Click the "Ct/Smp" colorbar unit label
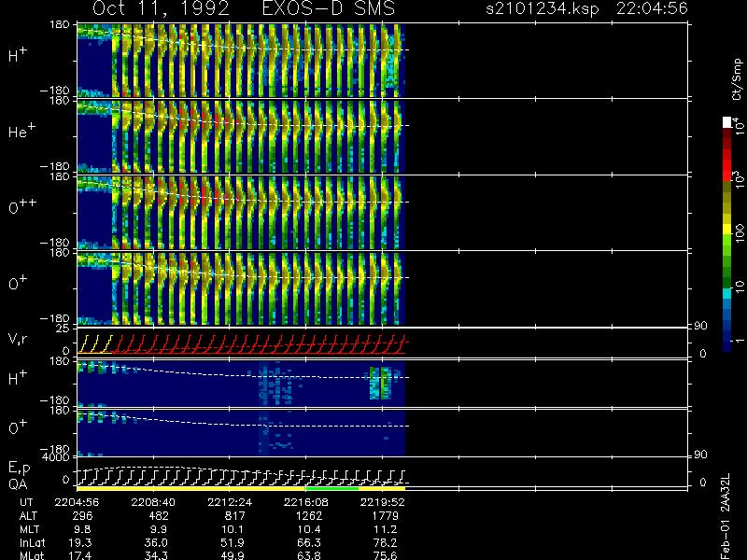The height and width of the screenshot is (560, 747). pos(737,79)
